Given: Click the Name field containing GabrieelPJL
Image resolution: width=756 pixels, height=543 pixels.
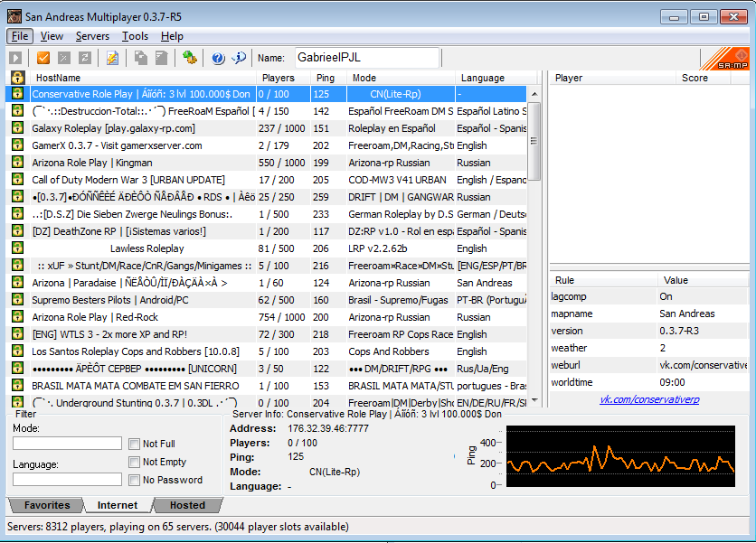Looking at the screenshot, I should (367, 58).
